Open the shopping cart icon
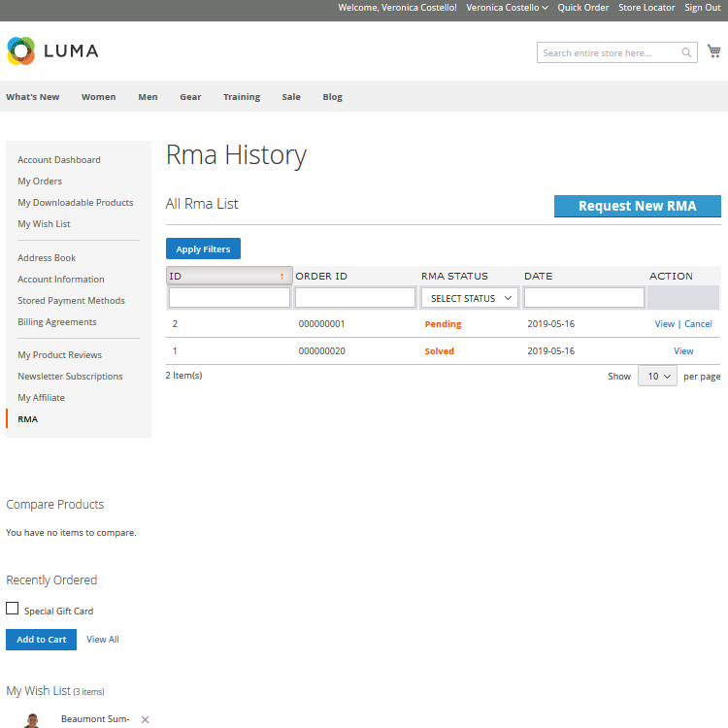The height and width of the screenshot is (728, 728). pyautogui.click(x=713, y=51)
